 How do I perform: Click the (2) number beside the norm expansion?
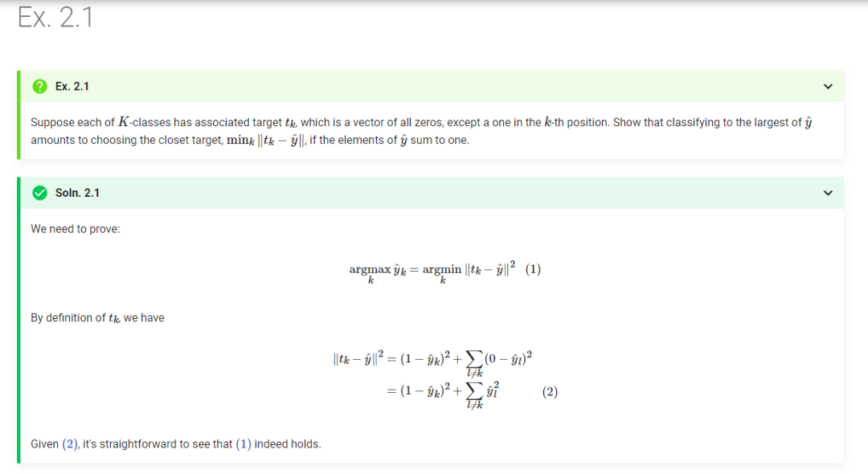[x=550, y=392]
